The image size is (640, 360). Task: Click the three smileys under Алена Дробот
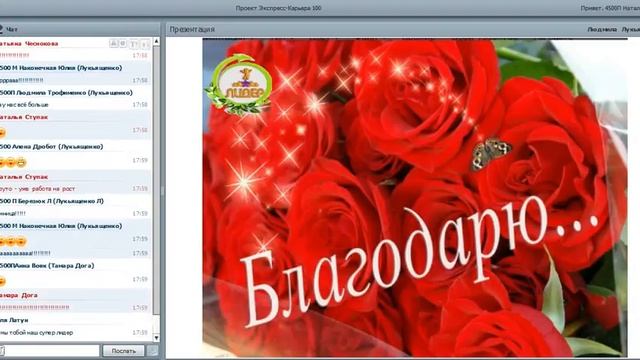pyautogui.click(x=13, y=162)
